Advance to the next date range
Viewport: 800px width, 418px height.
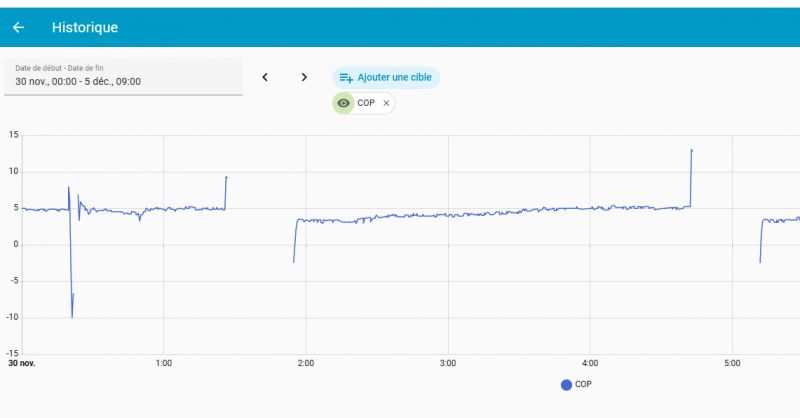pyautogui.click(x=304, y=77)
